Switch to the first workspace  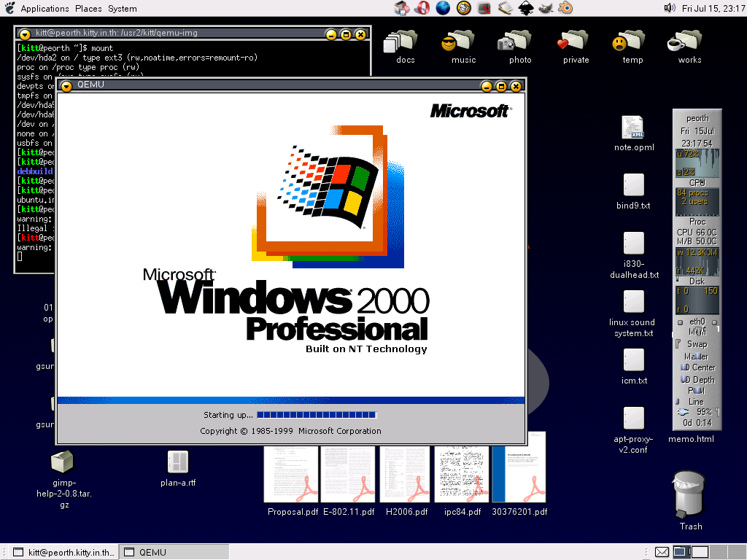681,552
